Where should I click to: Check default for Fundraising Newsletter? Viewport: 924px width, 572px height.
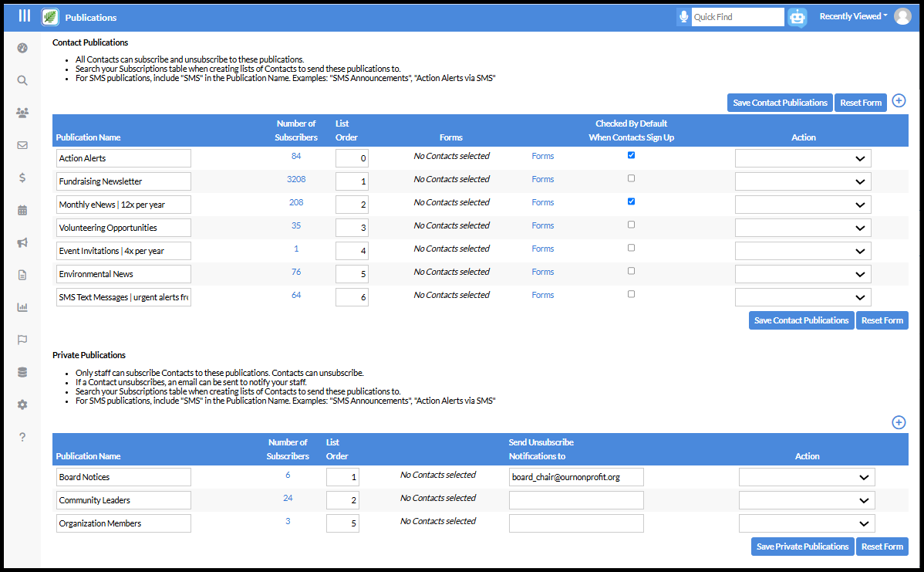pos(631,178)
